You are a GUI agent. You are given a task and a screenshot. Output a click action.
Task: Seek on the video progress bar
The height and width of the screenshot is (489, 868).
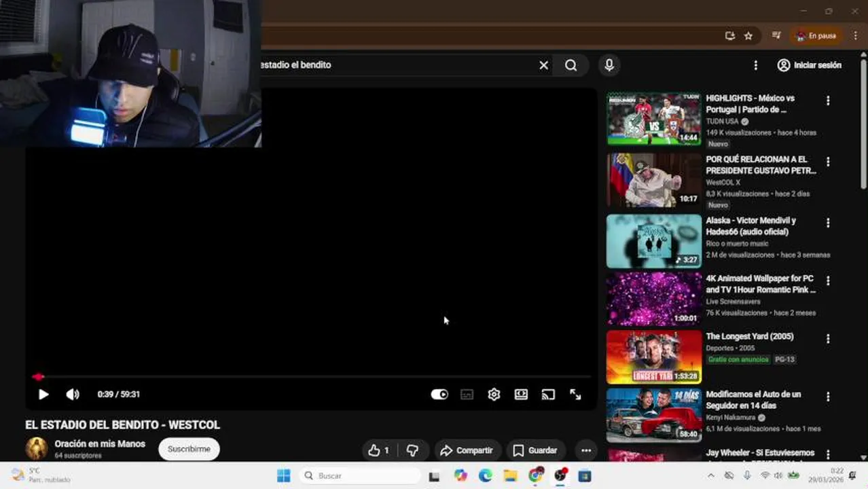pyautogui.click(x=311, y=376)
